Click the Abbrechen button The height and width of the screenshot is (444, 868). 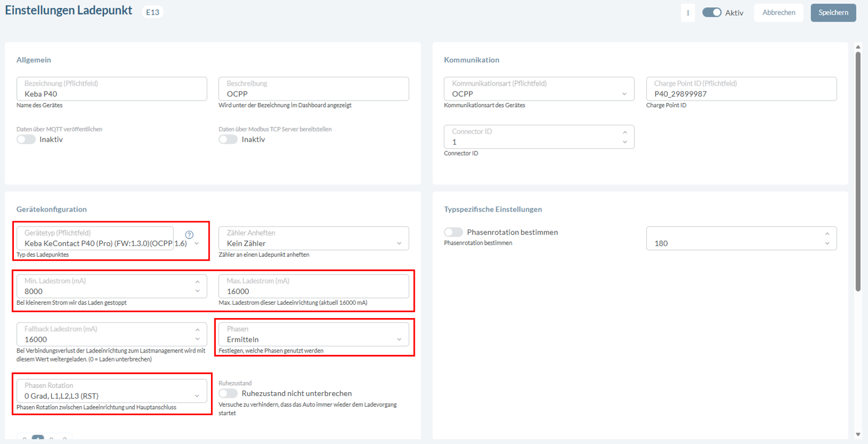(779, 13)
